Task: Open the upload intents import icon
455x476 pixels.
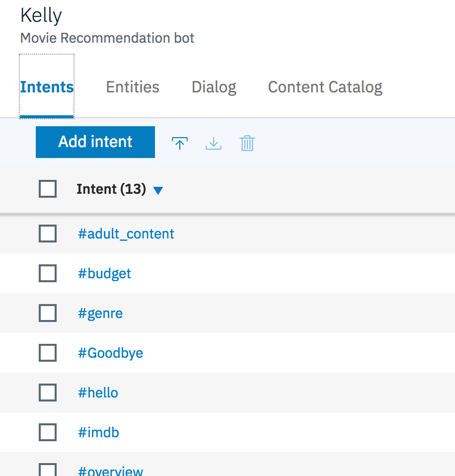Action: pyautogui.click(x=179, y=143)
